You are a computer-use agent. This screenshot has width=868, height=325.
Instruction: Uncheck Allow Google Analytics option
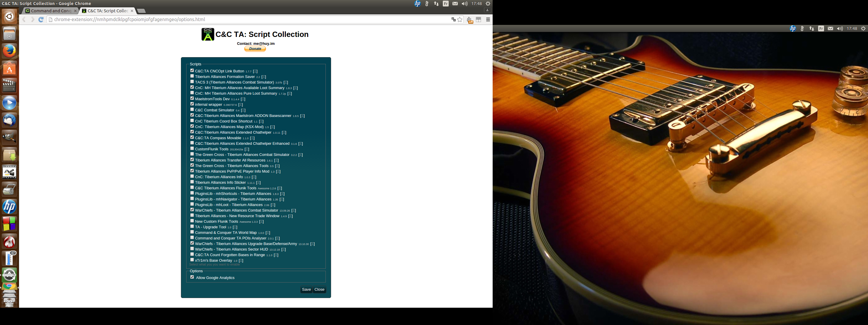coord(192,277)
